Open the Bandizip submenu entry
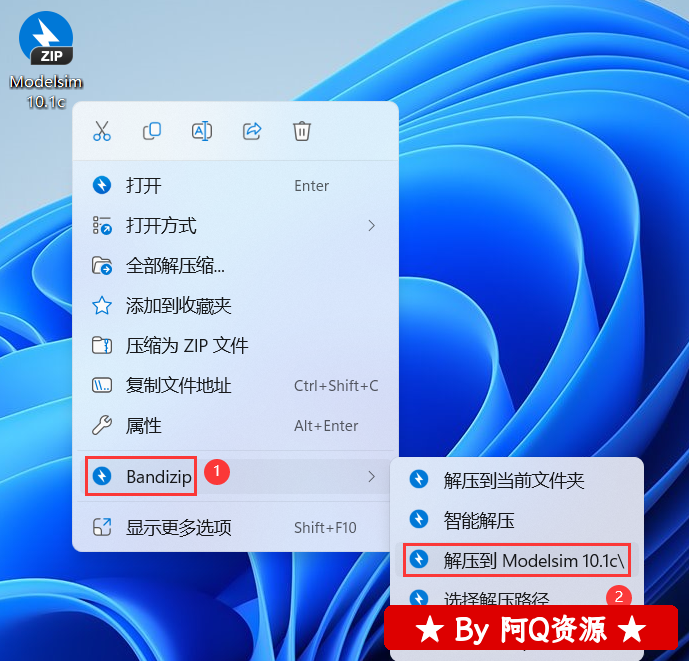 click(x=236, y=476)
